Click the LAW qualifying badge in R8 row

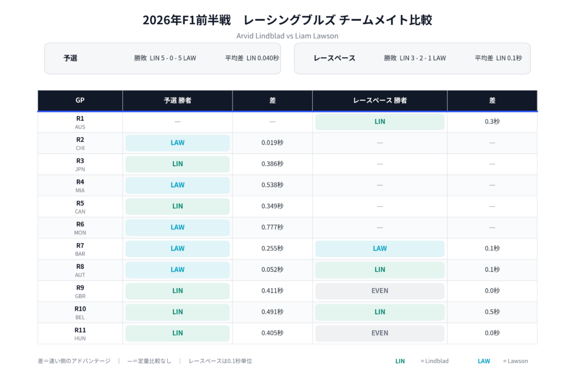coord(177,270)
